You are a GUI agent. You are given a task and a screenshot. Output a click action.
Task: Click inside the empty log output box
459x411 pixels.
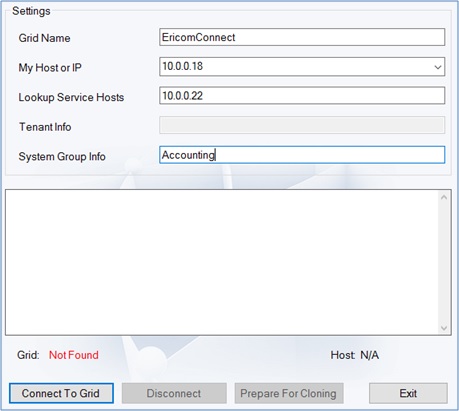pyautogui.click(x=222, y=262)
